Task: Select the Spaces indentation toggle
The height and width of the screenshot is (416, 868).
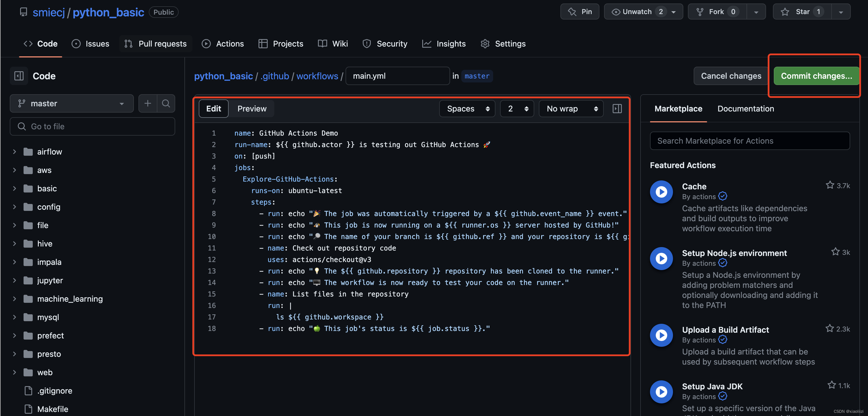Action: (x=468, y=108)
